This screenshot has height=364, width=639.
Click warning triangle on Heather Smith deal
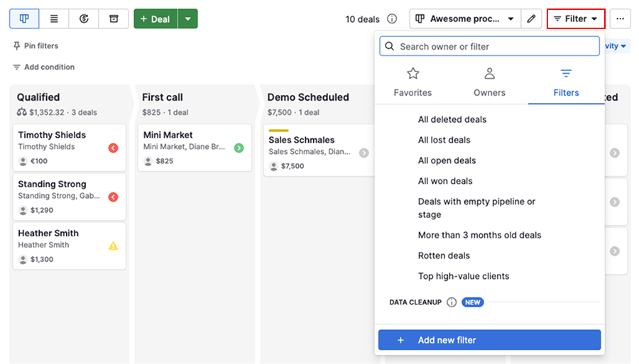tap(113, 246)
